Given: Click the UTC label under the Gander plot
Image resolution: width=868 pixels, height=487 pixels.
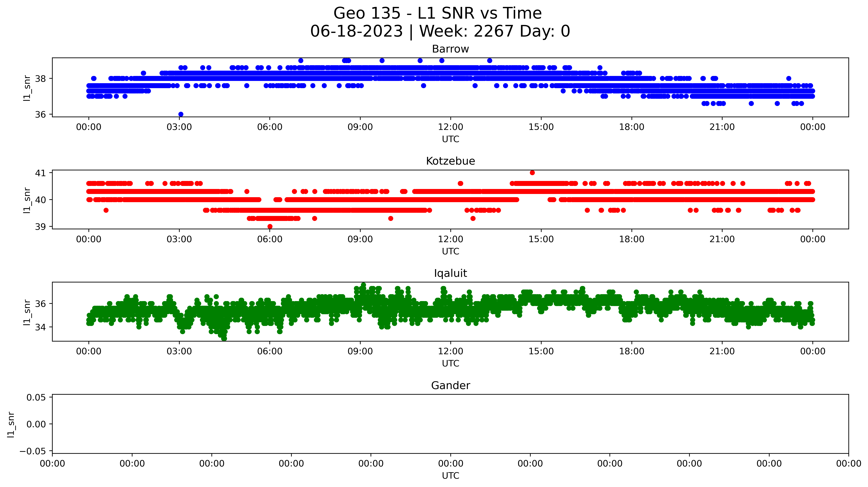Looking at the screenshot, I should [451, 476].
